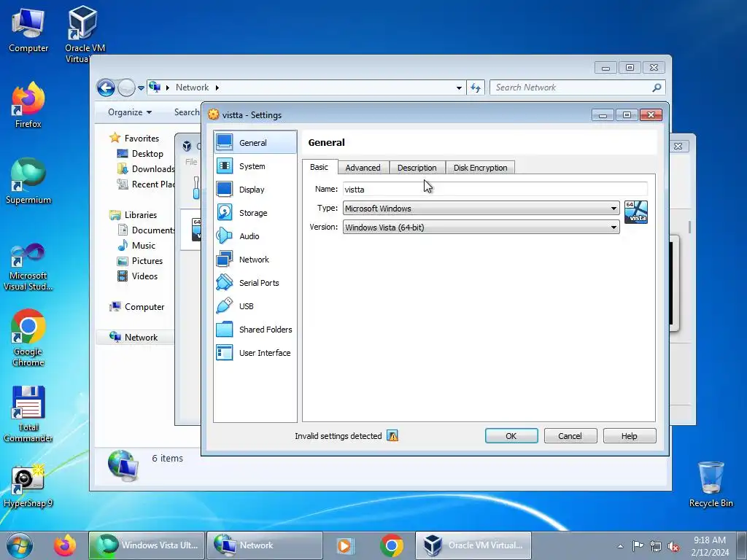The image size is (747, 560).
Task: Click OK to save settings
Action: [511, 436]
